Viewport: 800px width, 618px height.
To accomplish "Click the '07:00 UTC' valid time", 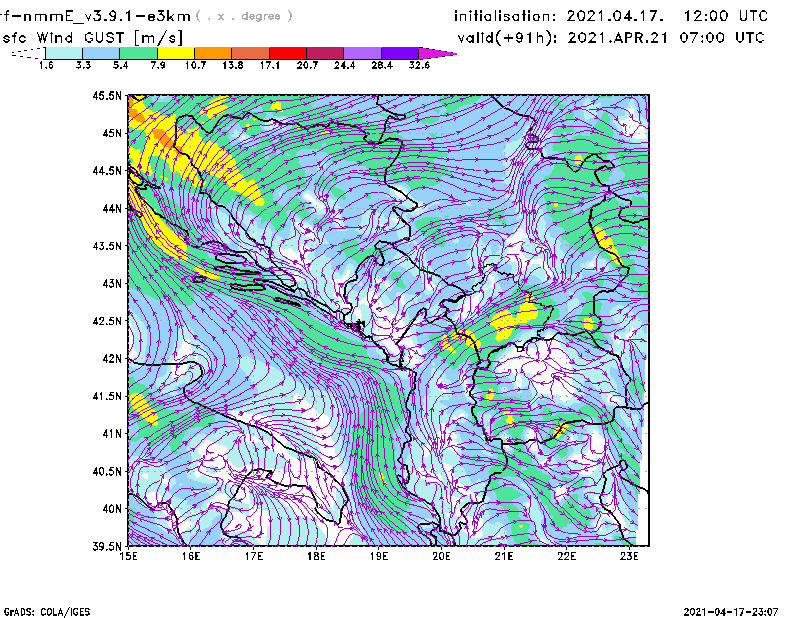I will 722,38.
